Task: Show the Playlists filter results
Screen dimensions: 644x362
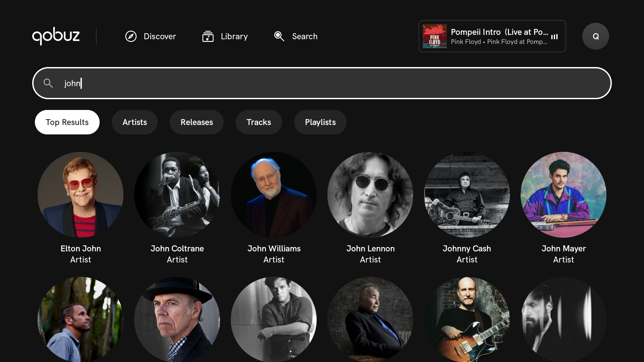Action: click(x=320, y=122)
